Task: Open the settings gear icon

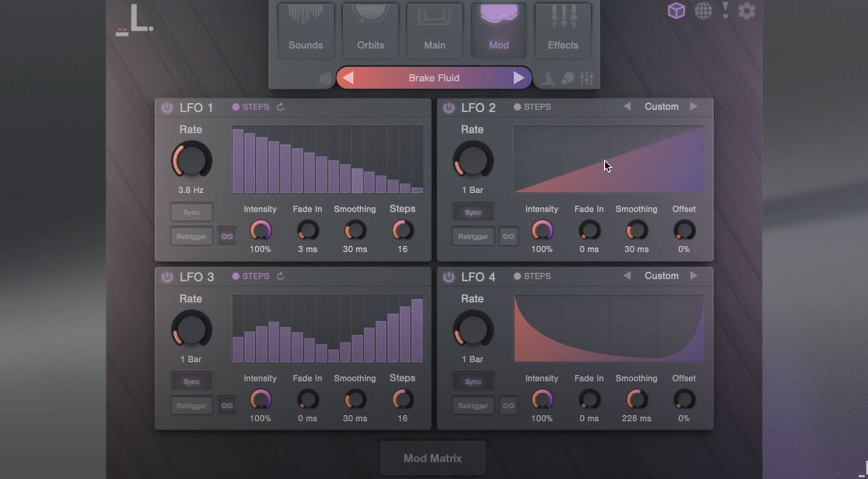Action: pos(746,11)
